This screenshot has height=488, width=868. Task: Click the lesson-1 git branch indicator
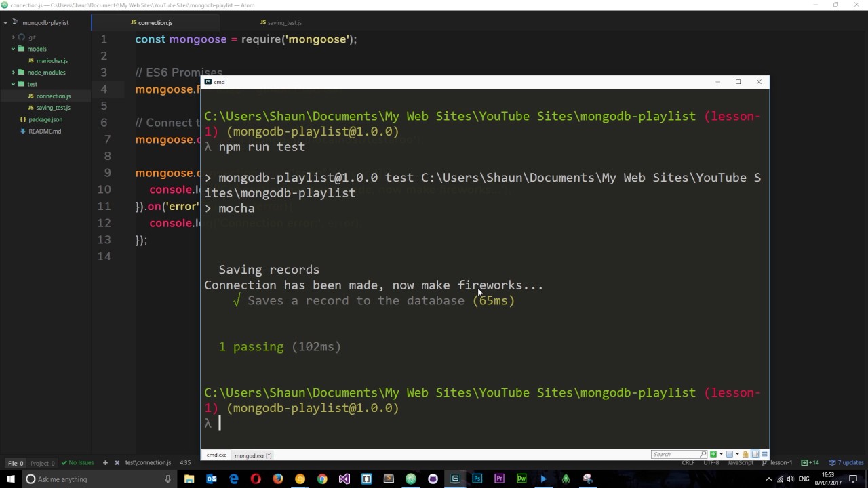tap(777, 463)
